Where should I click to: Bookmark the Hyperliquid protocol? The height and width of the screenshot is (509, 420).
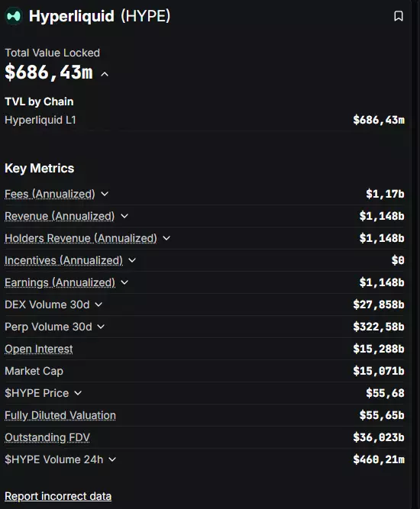(x=399, y=16)
